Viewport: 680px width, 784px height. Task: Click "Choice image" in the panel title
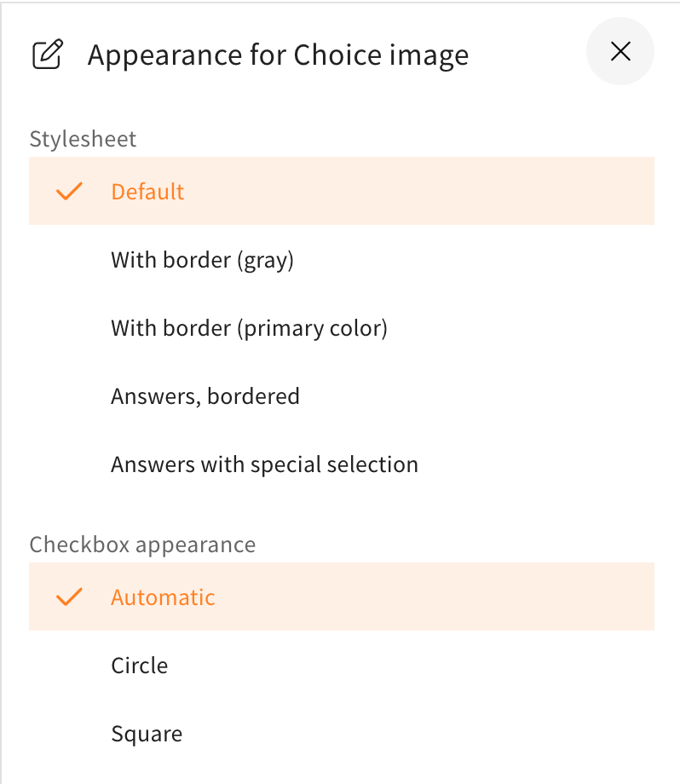click(381, 55)
